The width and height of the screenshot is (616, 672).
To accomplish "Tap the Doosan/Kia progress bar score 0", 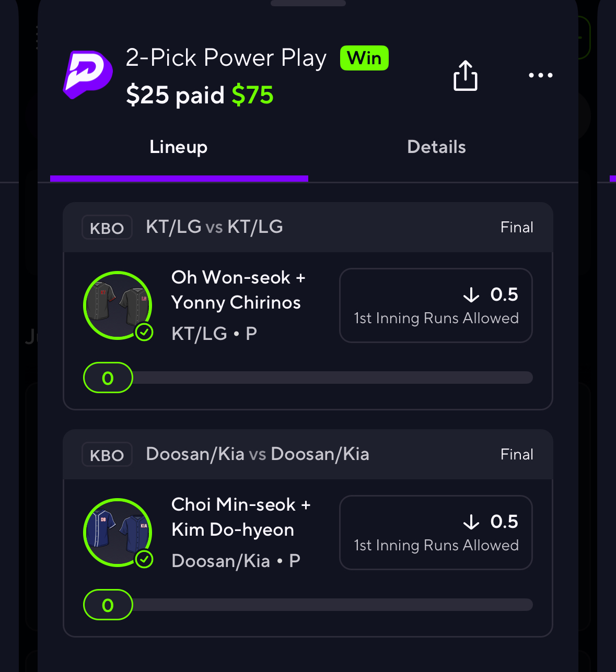I will [x=108, y=605].
